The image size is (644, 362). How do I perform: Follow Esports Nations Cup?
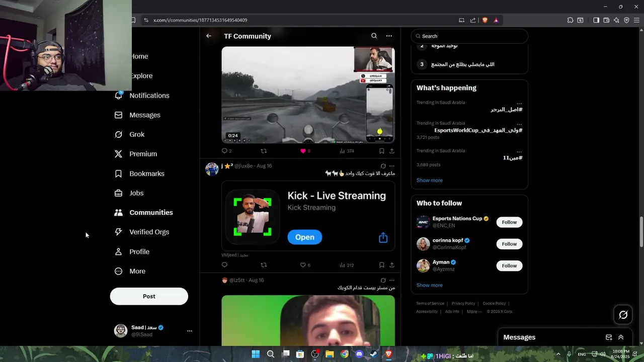coord(509,222)
